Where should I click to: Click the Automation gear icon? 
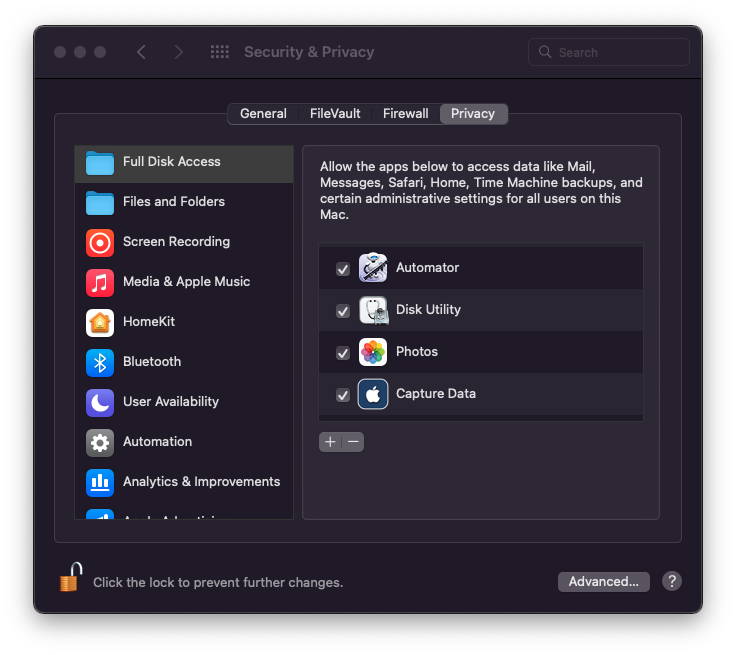100,442
